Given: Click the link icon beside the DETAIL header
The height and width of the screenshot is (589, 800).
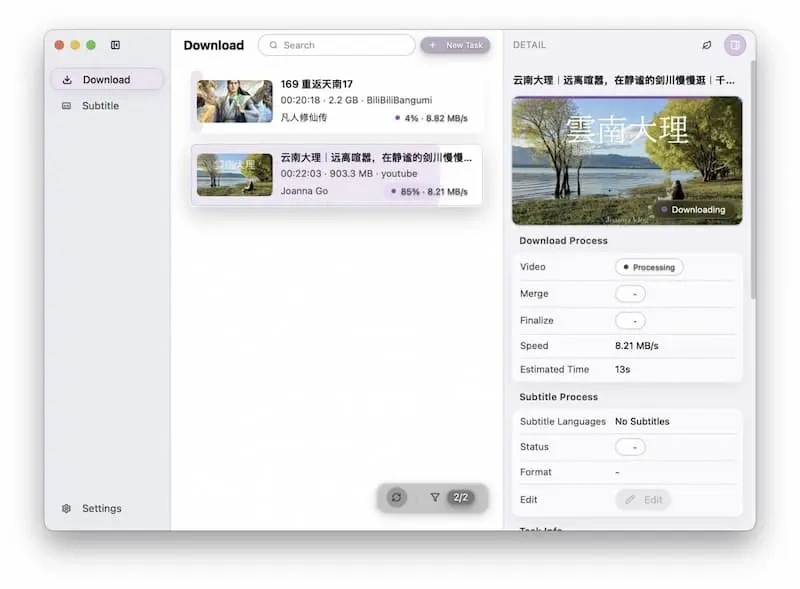Looking at the screenshot, I should [707, 45].
